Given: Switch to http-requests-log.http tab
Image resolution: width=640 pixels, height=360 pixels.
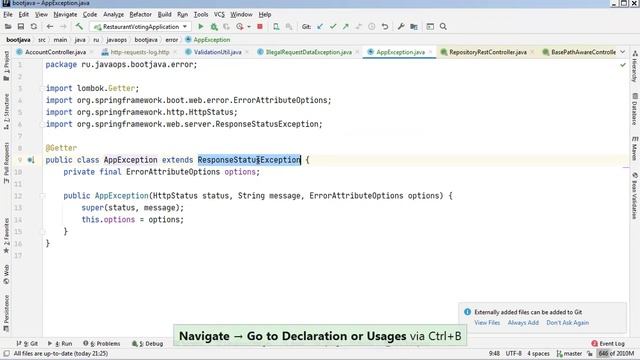Looking at the screenshot, I should pyautogui.click(x=139, y=52).
